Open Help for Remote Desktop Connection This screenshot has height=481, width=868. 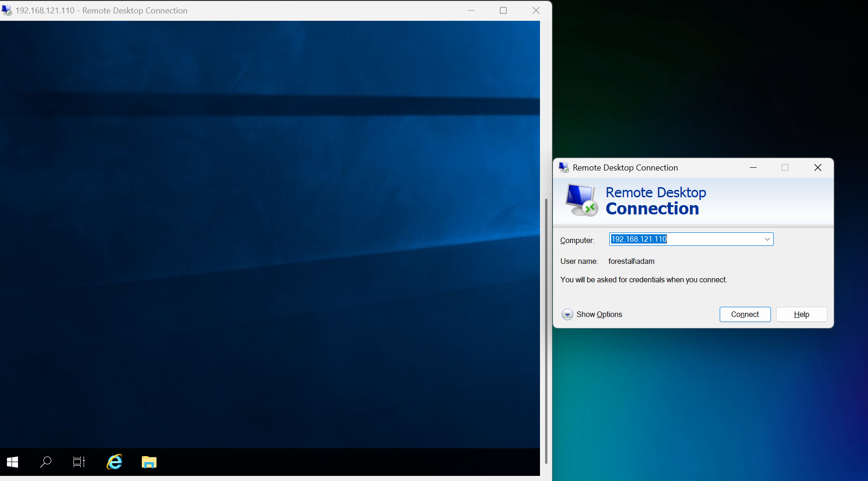[801, 315]
